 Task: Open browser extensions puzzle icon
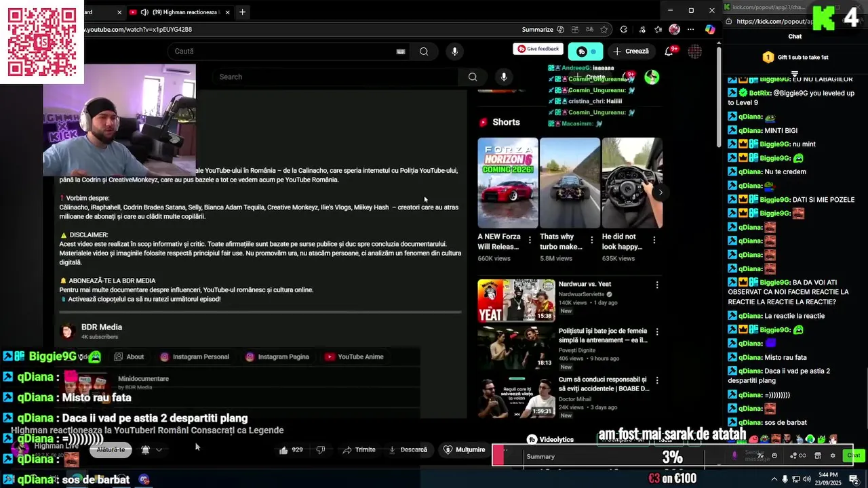[623, 30]
